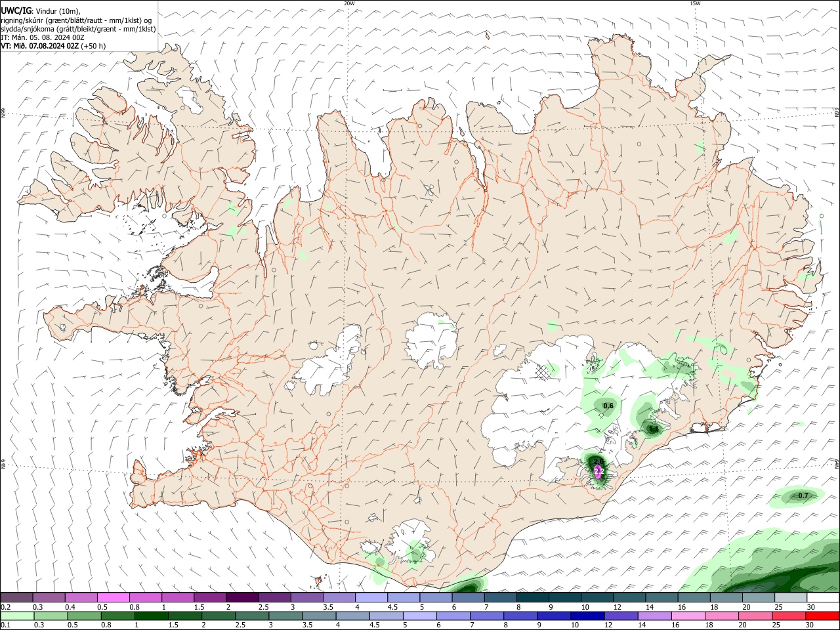Click the 0.6 precipitation value on Vatnajökull
This screenshot has height=630, width=840.
tap(608, 406)
